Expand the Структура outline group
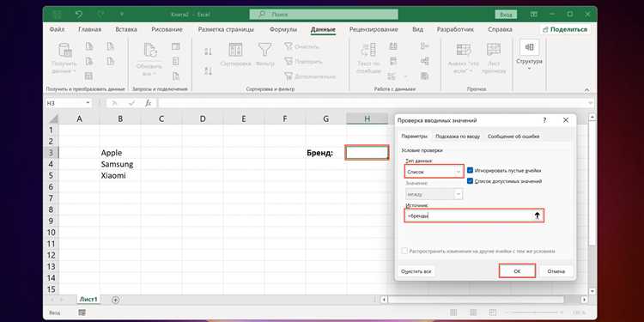Image resolution: width=644 pixels, height=322 pixels. point(529,55)
